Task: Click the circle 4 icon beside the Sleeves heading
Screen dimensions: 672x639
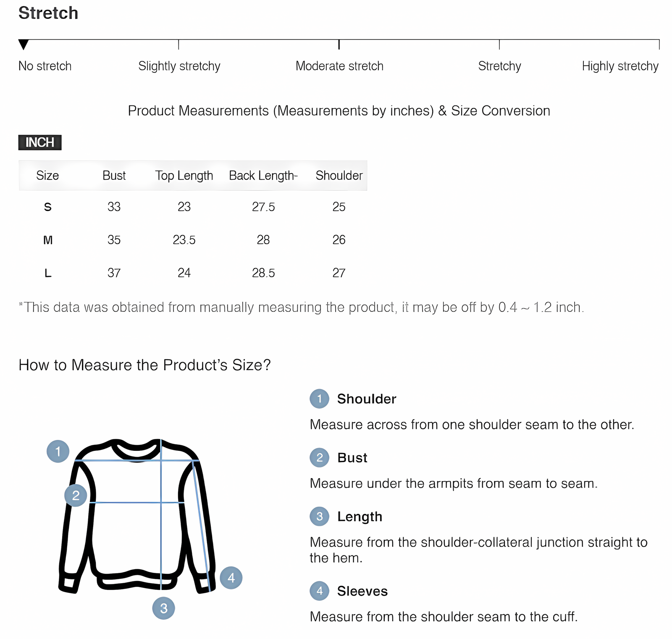Action: pyautogui.click(x=320, y=591)
